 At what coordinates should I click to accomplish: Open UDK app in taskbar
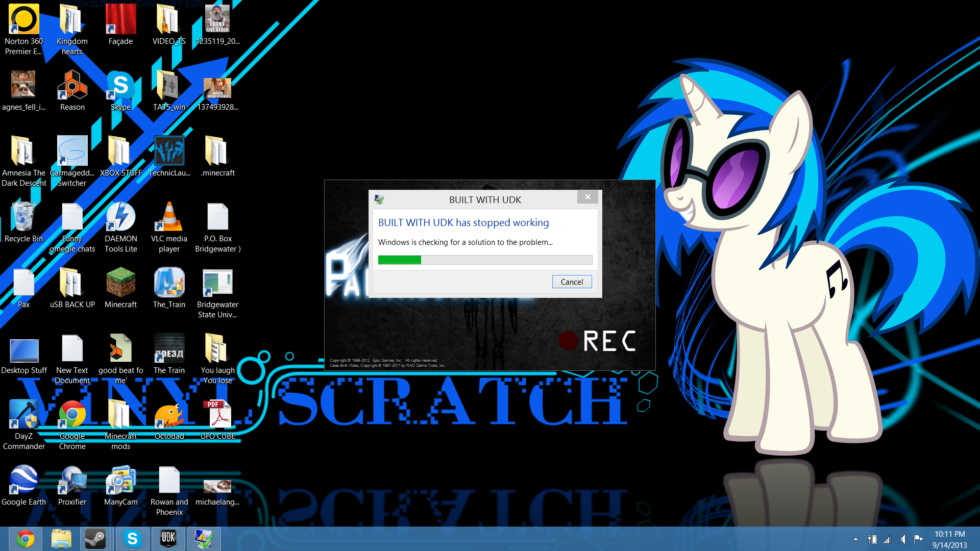(168, 539)
